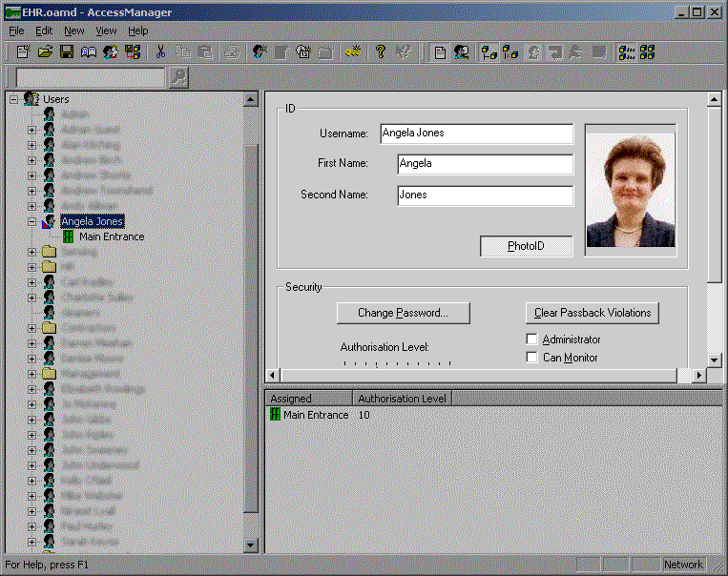The width and height of the screenshot is (728, 576).
Task: Click the search button beside the search box
Action: (178, 78)
